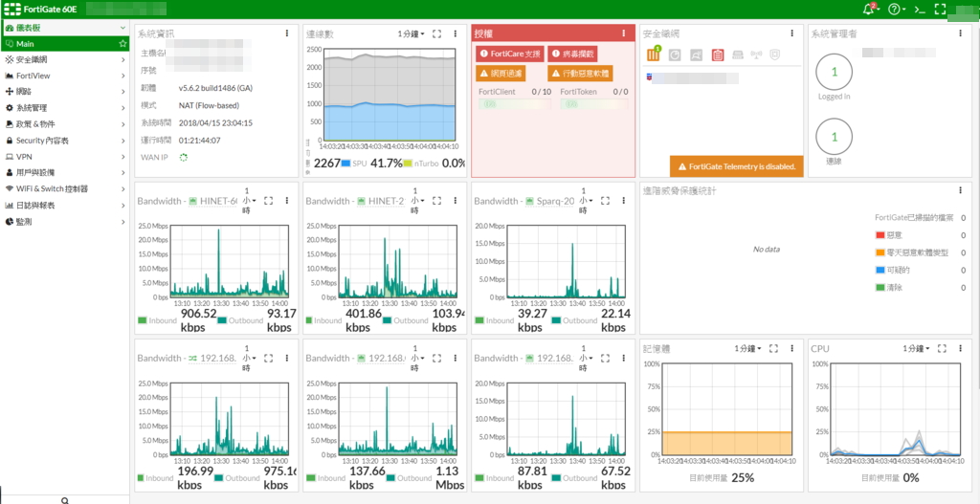Click the red clipboard icon in 安全織網

click(x=717, y=55)
